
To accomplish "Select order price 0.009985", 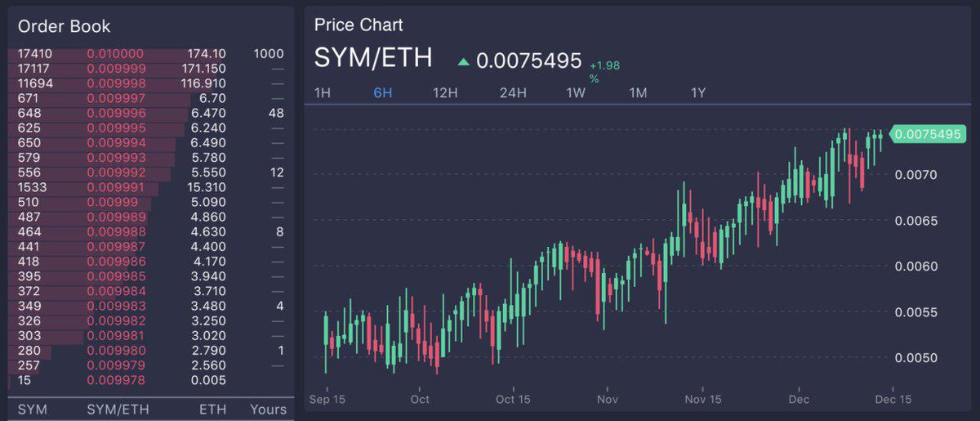I will [115, 276].
